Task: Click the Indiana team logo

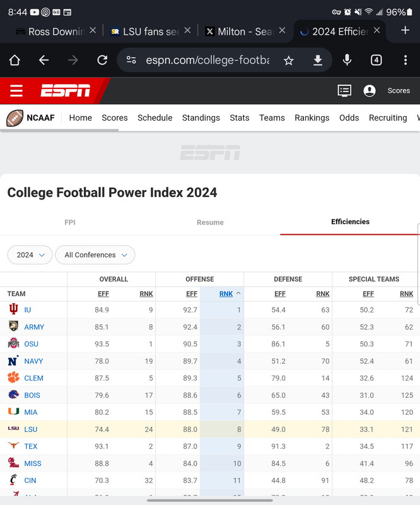Action: coord(13,309)
